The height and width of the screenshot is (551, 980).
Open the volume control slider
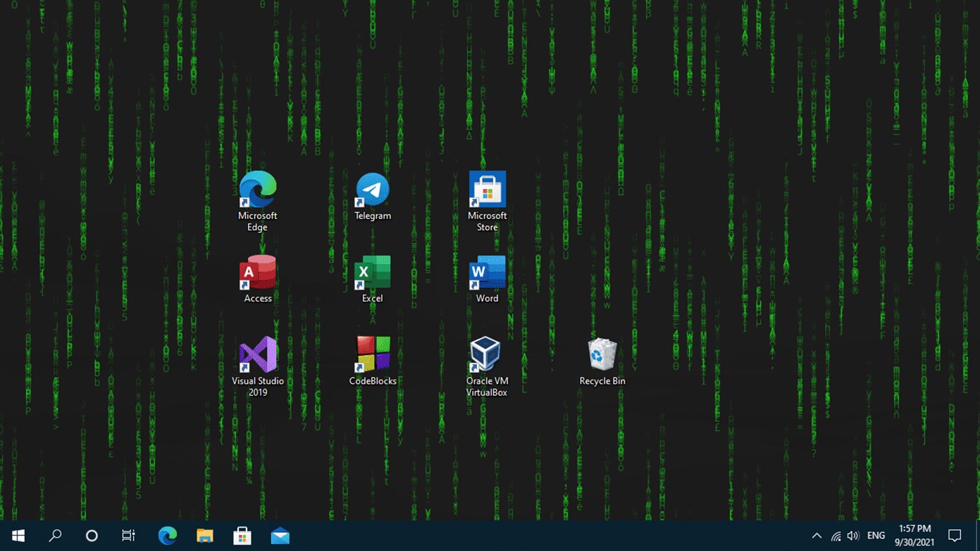852,535
